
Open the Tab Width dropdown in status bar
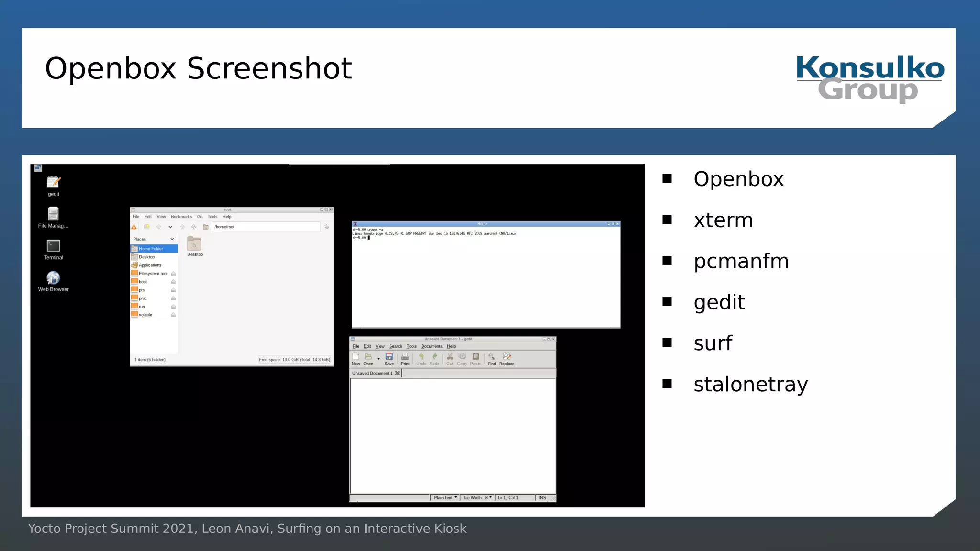(477, 498)
